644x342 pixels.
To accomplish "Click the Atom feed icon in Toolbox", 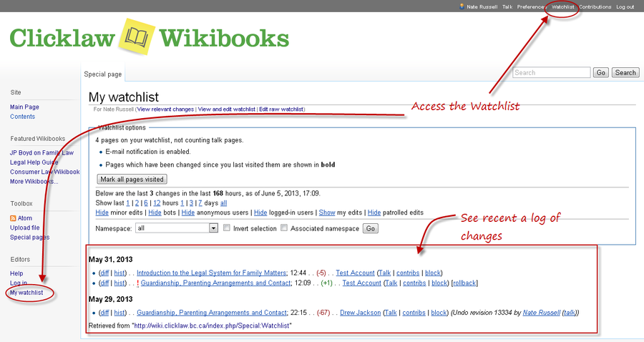I will [x=13, y=218].
